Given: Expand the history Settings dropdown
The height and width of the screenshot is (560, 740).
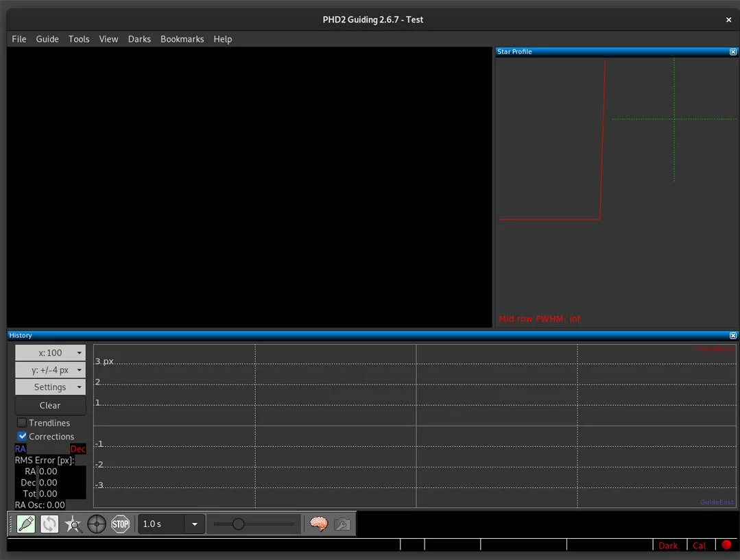Looking at the screenshot, I should [x=51, y=387].
